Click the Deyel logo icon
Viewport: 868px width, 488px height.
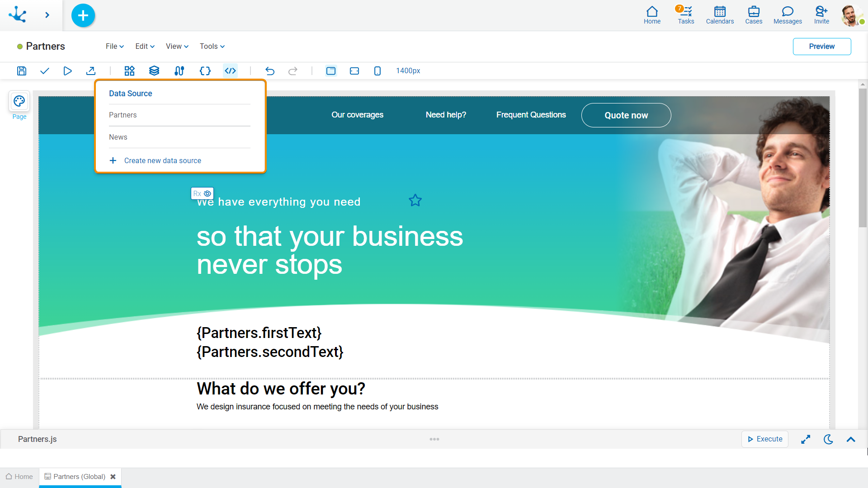point(18,14)
